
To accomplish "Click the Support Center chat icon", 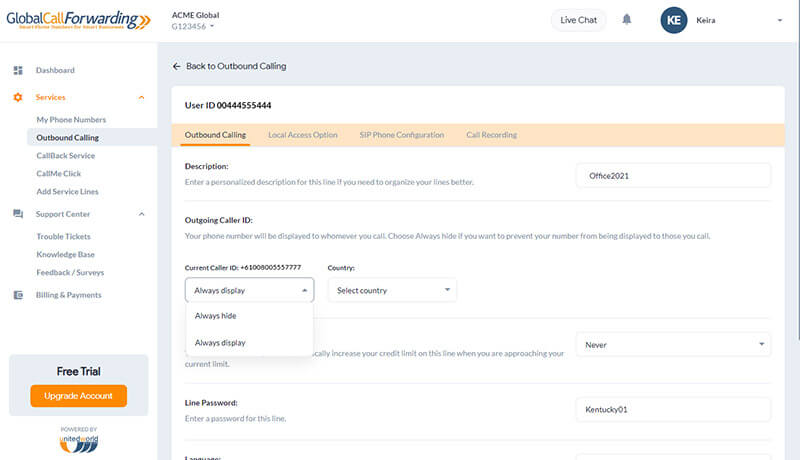I will pyautogui.click(x=18, y=214).
